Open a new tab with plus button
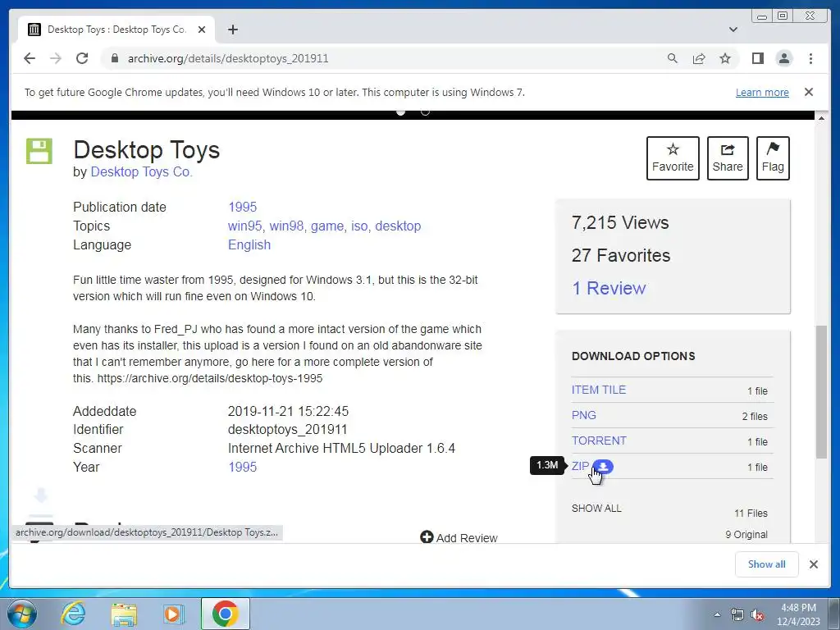840x630 pixels. tap(232, 30)
